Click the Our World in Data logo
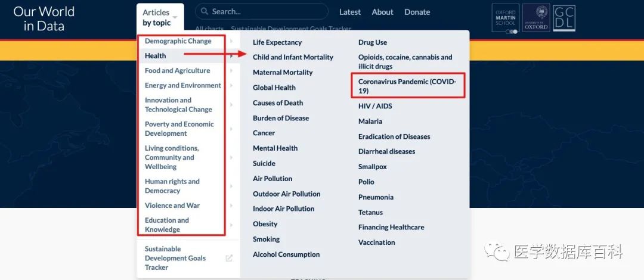Image resolution: width=644 pixels, height=280 pixels. 44,19
